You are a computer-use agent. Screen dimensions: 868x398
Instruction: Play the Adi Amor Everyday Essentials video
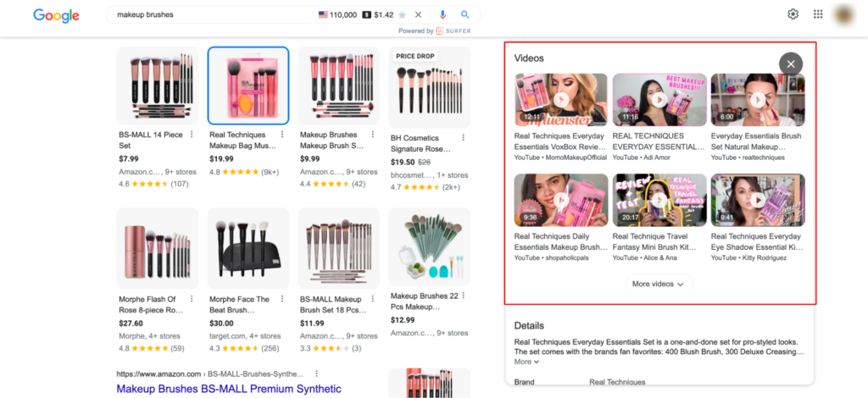[659, 100]
